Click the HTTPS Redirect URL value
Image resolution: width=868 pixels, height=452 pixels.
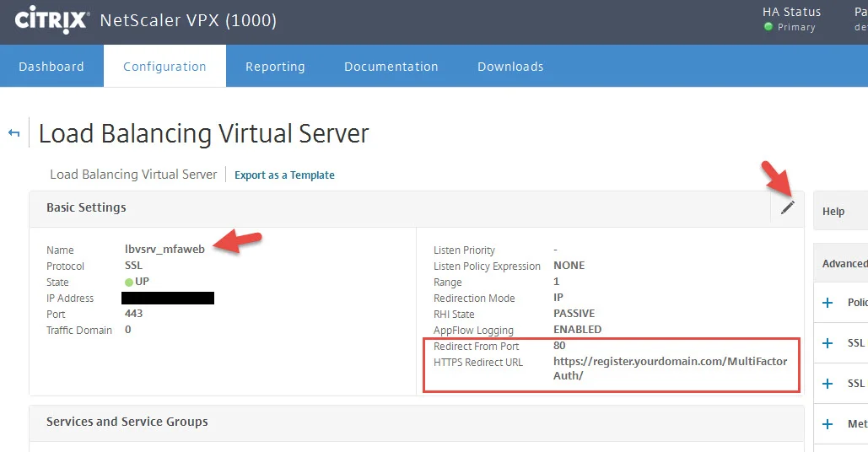coord(671,369)
